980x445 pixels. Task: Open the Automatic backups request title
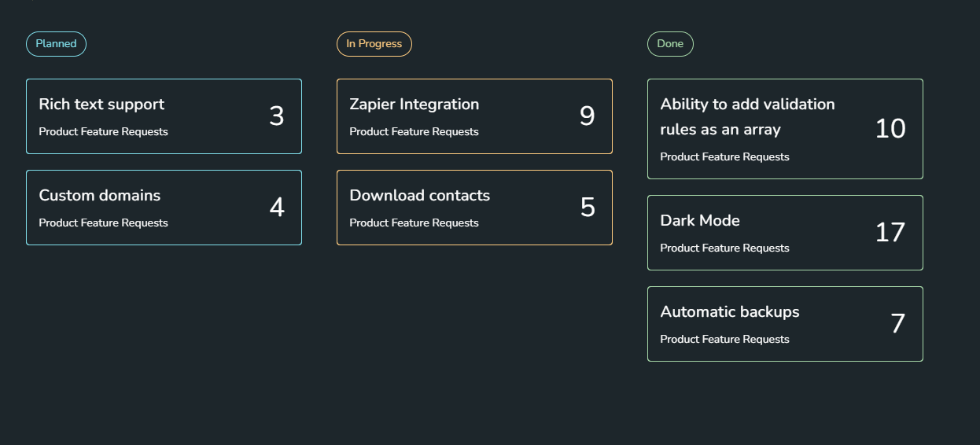[729, 312]
